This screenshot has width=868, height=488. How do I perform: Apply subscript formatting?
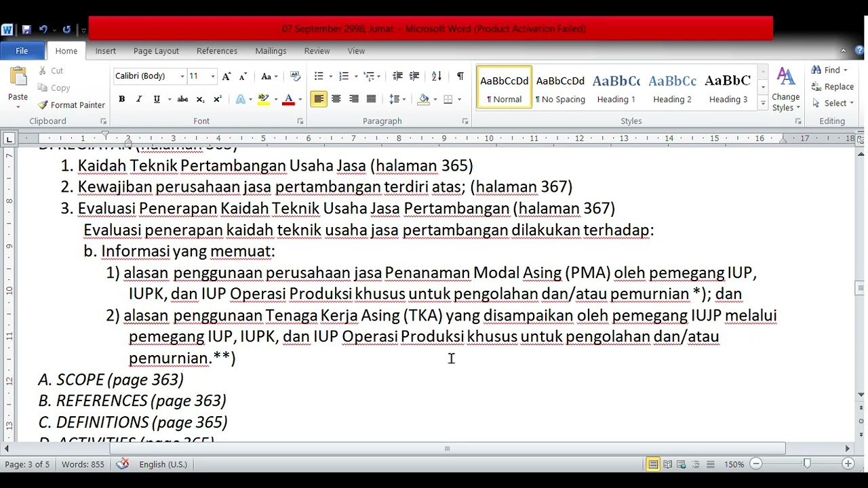coord(200,99)
